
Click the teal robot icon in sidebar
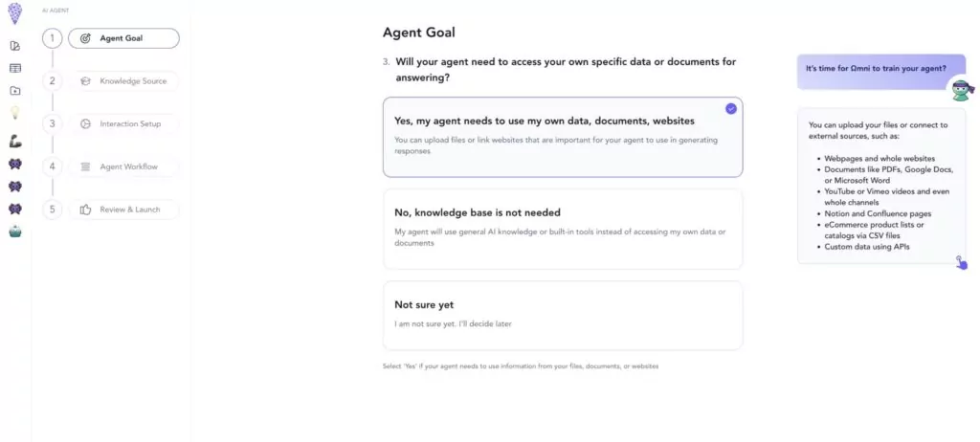[15, 232]
